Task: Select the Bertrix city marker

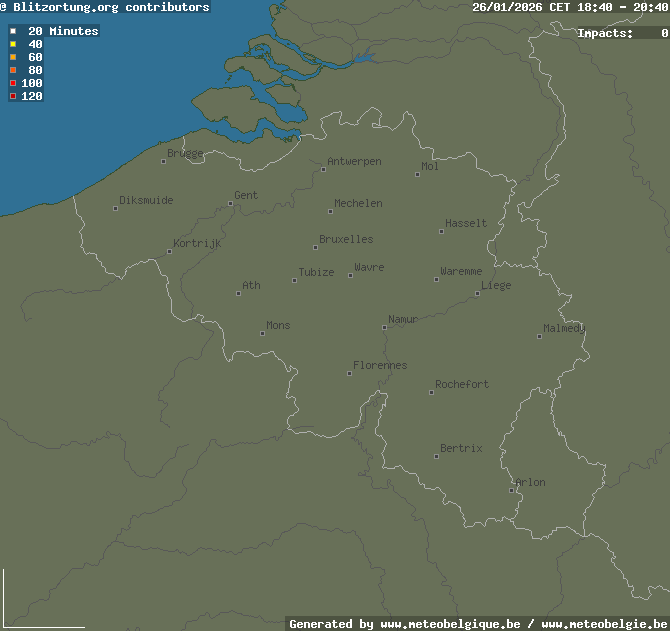Action: (x=436, y=456)
